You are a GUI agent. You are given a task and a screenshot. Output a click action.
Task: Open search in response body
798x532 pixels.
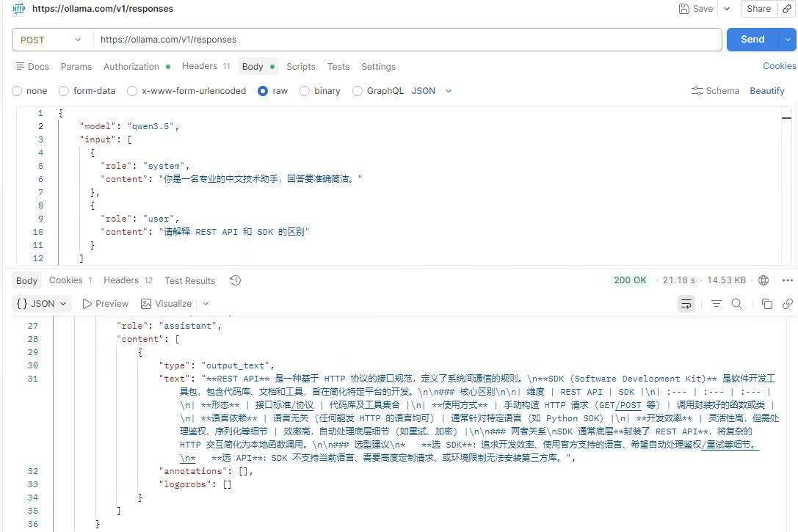click(736, 304)
